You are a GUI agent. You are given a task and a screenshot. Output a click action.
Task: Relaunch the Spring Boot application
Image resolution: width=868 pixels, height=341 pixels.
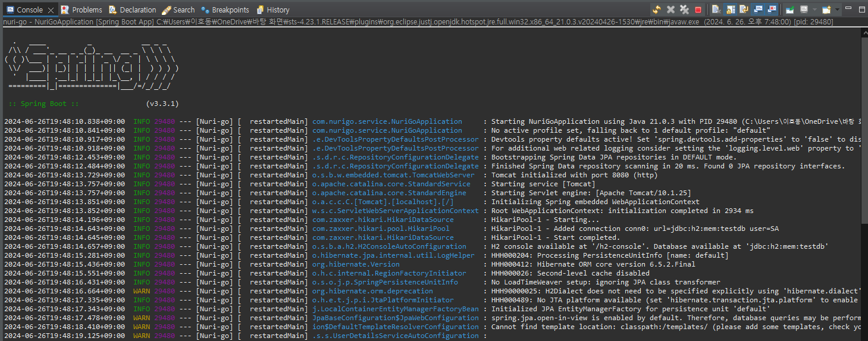657,10
